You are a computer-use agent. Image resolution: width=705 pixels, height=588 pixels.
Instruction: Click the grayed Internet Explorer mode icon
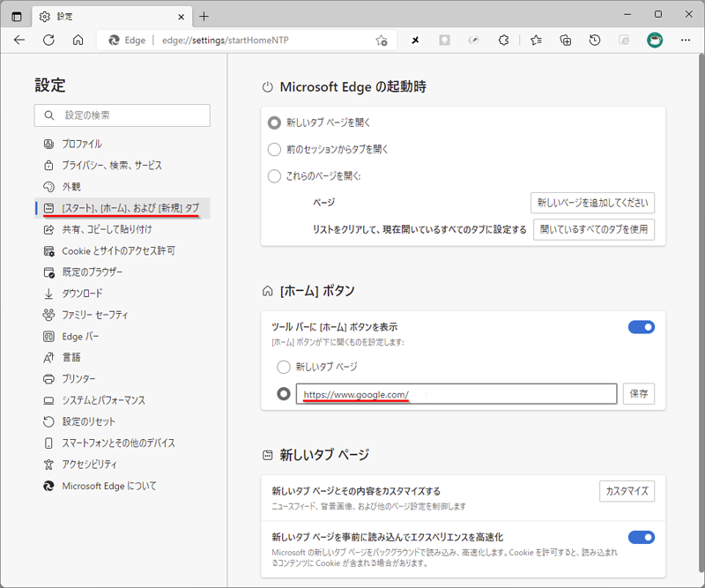pyautogui.click(x=624, y=41)
